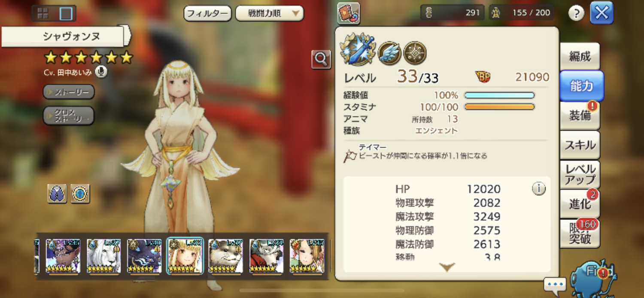Image resolution: width=644 pixels, height=298 pixels.
Task: Open the chat speech bubble icon
Action: (555, 285)
